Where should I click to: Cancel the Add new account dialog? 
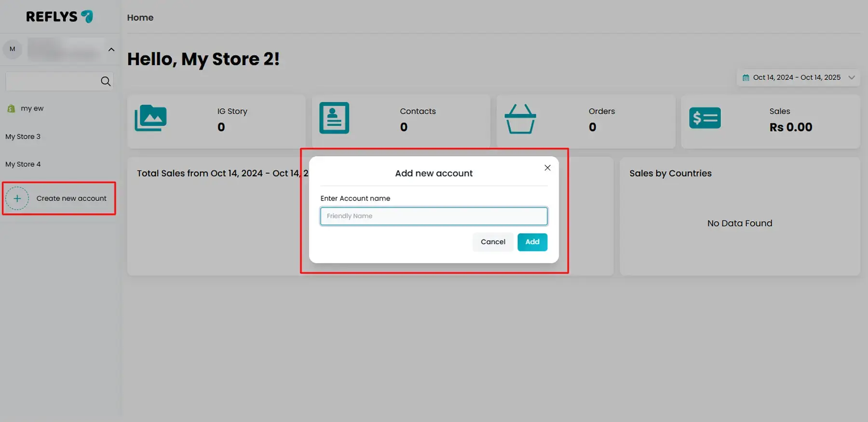493,242
